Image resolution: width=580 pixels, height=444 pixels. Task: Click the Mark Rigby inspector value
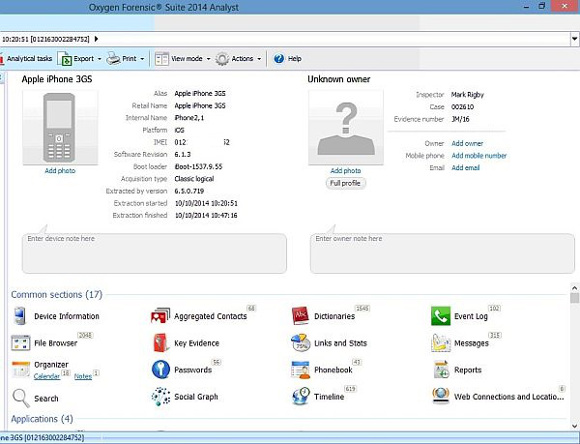click(467, 95)
